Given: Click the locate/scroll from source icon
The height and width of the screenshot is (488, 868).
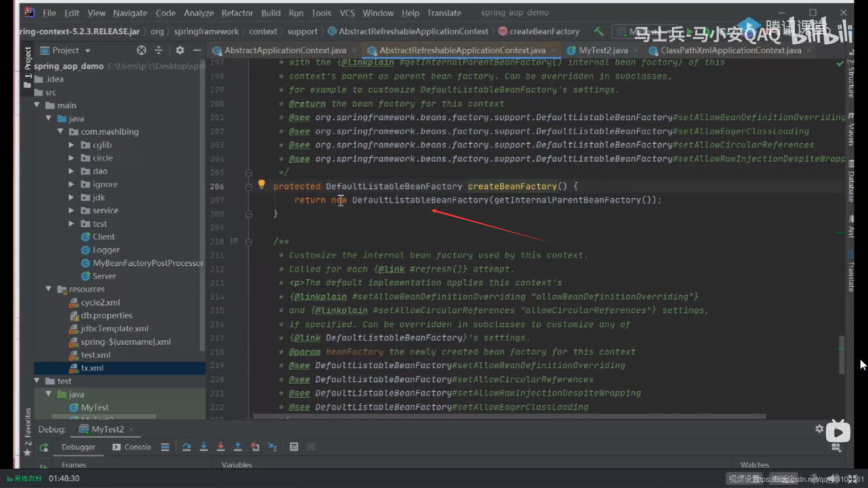Looking at the screenshot, I should click(x=142, y=50).
